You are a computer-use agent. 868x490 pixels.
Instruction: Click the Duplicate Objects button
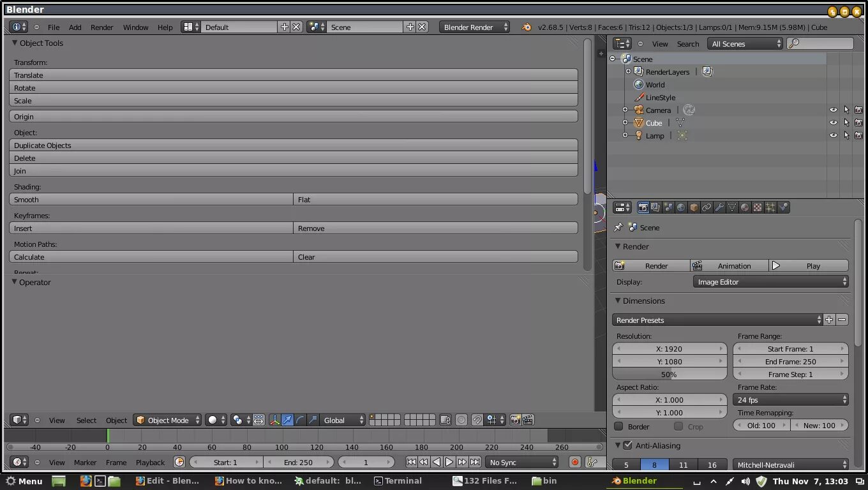[294, 145]
